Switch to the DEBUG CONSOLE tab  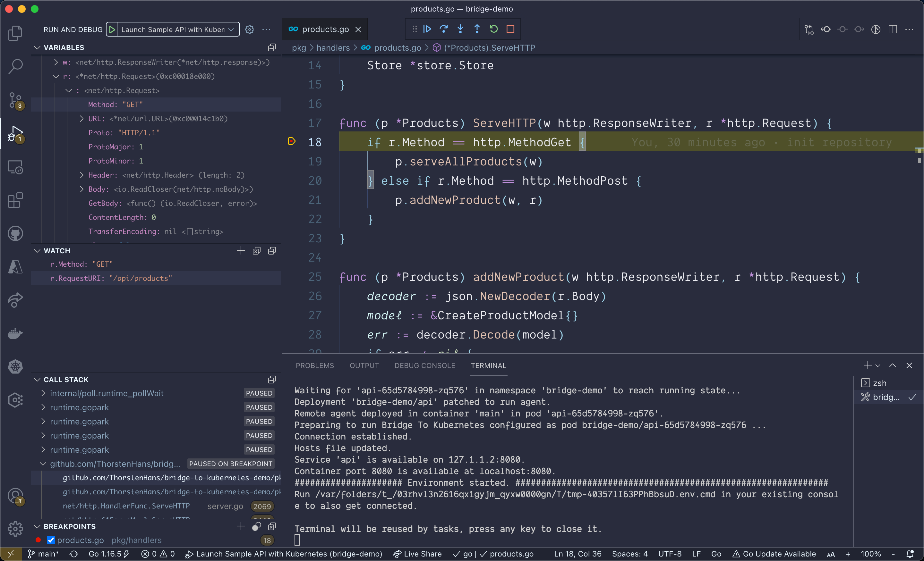(424, 365)
